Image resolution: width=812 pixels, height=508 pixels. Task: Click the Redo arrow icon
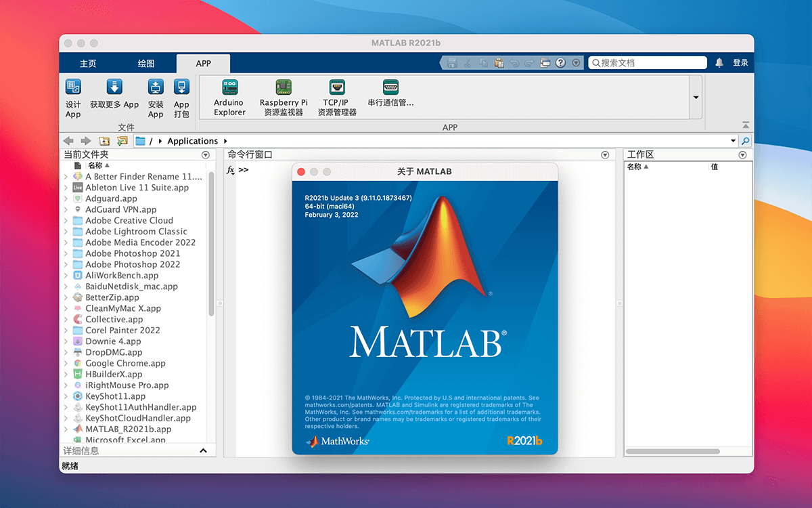pos(529,63)
